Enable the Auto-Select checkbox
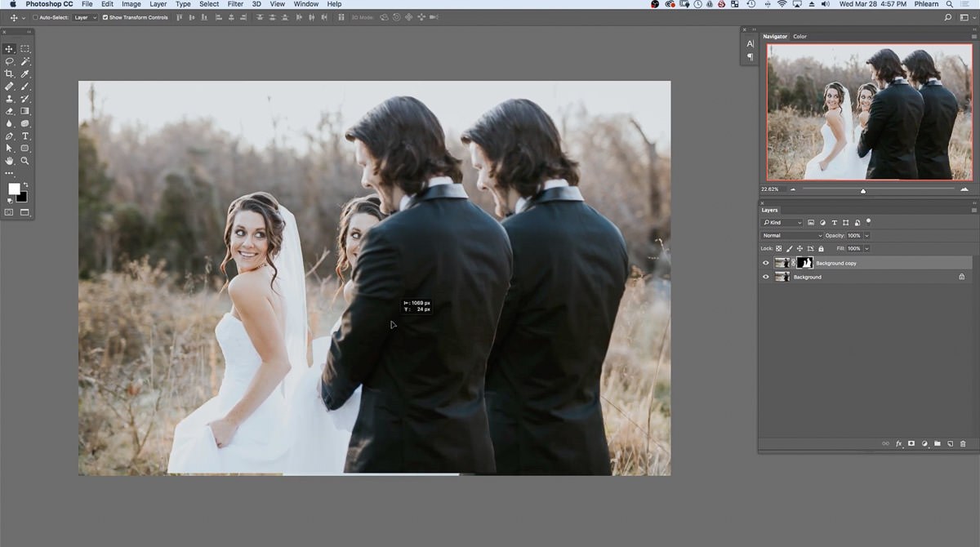This screenshot has height=547, width=980. (35, 17)
